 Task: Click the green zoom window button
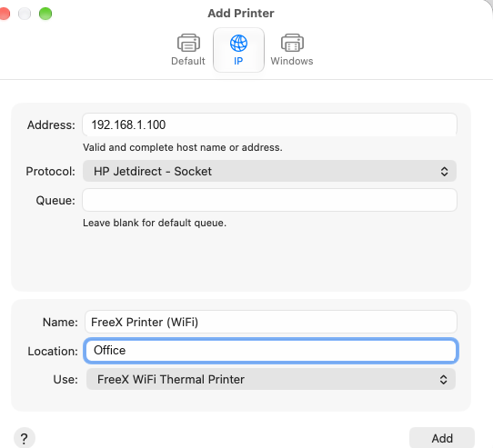coord(45,14)
